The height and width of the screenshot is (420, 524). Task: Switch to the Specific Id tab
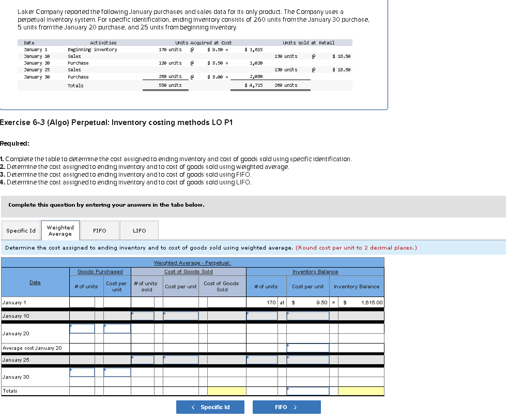coord(21,230)
